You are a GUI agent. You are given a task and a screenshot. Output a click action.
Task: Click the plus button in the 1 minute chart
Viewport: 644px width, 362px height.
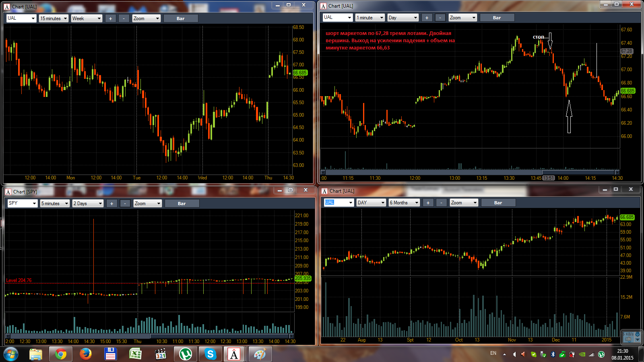pos(427,18)
